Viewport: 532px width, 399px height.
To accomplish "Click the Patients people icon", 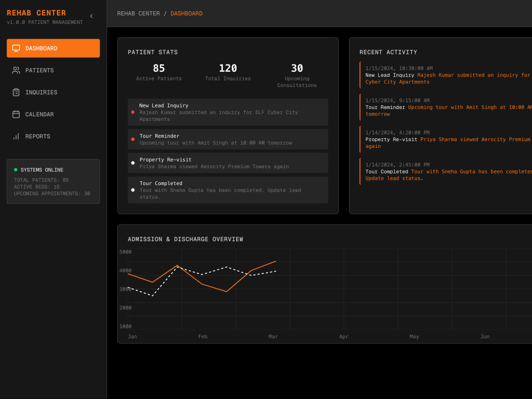I will [x=16, y=70].
